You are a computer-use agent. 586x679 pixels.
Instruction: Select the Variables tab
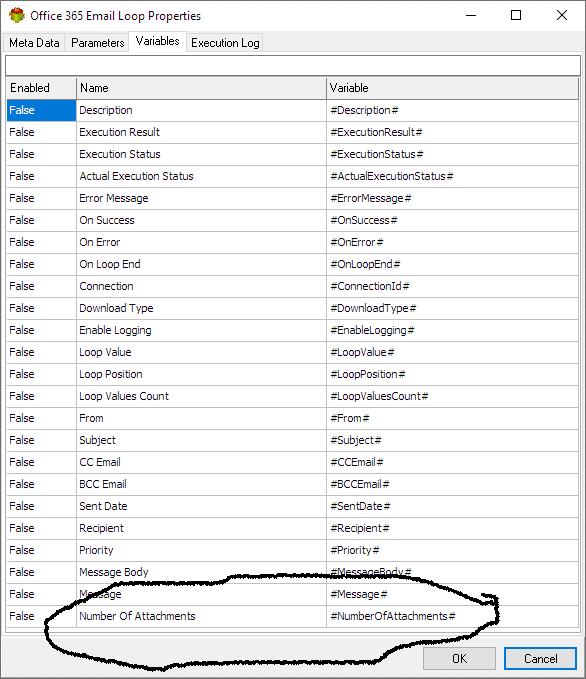[158, 41]
